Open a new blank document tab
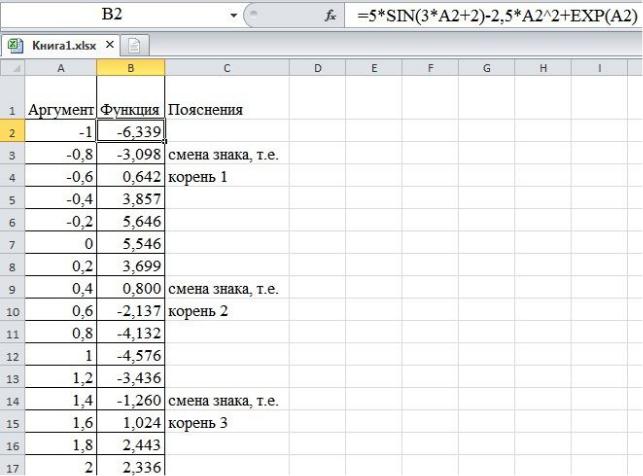The image size is (643, 476). pyautogui.click(x=135, y=46)
